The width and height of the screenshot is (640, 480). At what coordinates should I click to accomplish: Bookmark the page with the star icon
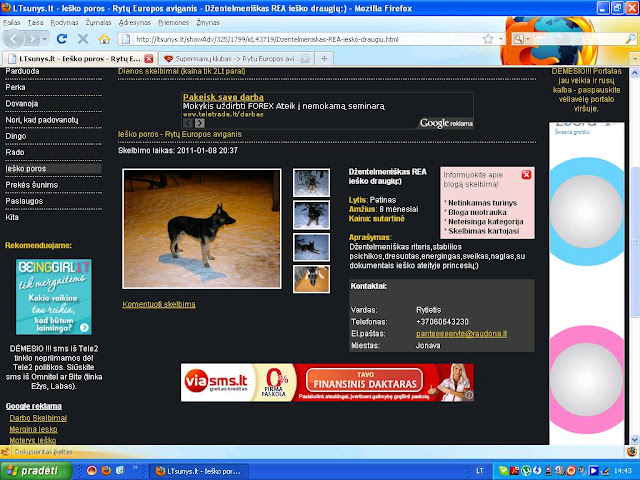pyautogui.click(x=488, y=39)
